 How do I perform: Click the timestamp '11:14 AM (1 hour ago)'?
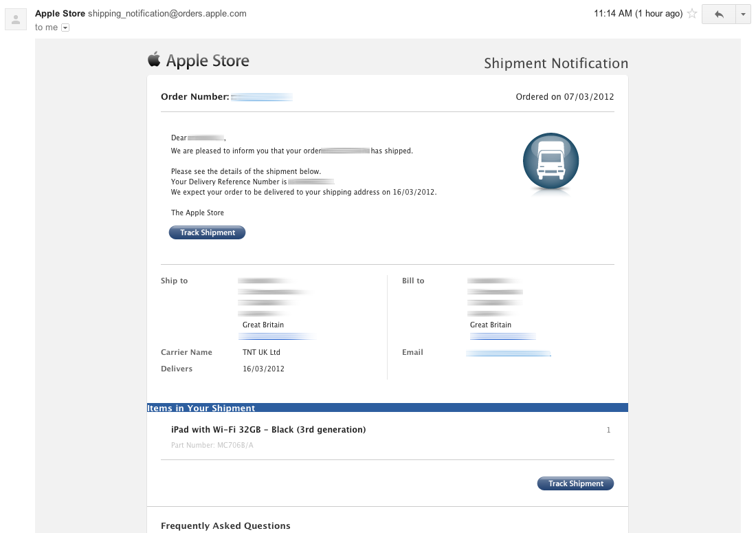(x=638, y=14)
